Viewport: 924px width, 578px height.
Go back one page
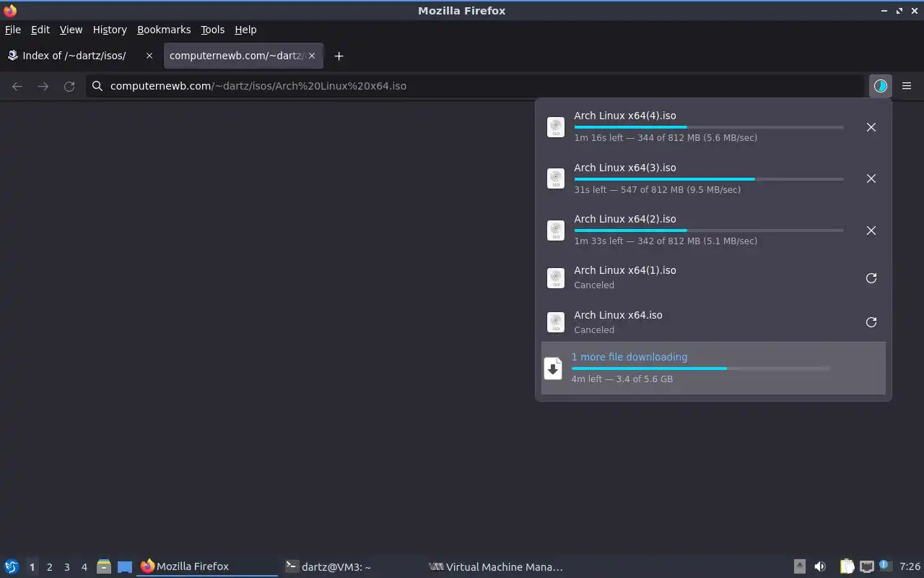click(17, 86)
